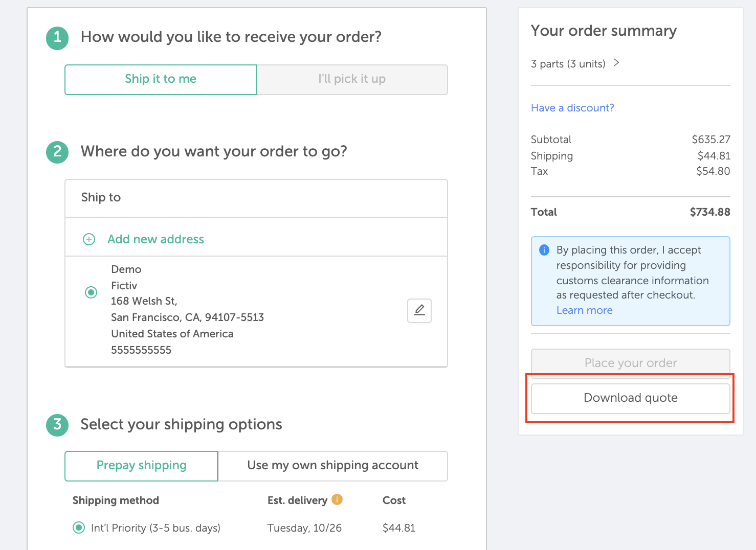
Task: Select the Demo Fictiv address radio button
Action: click(91, 292)
